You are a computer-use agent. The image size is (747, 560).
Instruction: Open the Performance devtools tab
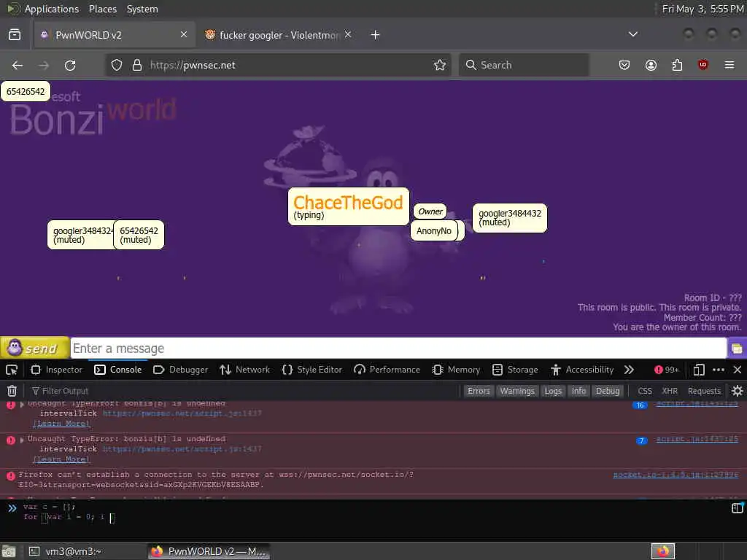pyautogui.click(x=387, y=370)
